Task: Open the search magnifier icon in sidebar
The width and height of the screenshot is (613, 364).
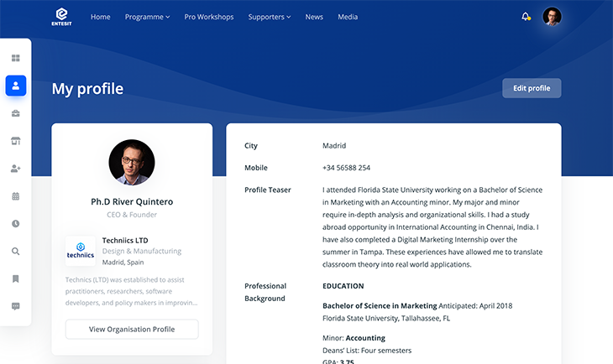Action: point(16,252)
